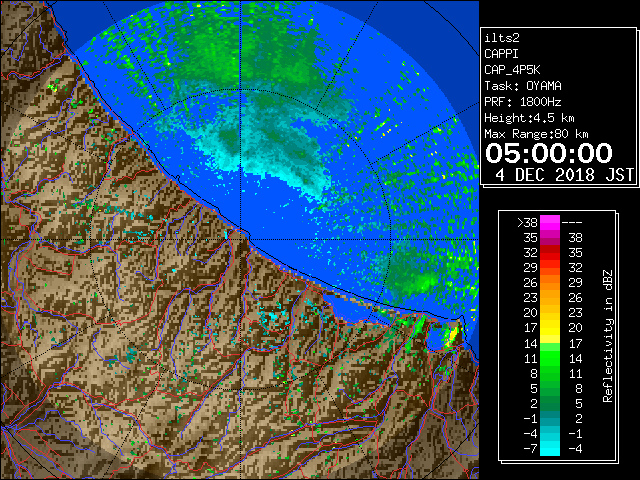Click the '4 DEC 2018 JST' date
The width and height of the screenshot is (640, 480).
(564, 175)
